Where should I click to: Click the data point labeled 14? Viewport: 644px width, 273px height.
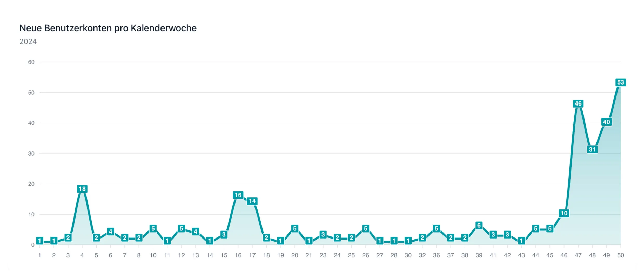coord(252,201)
